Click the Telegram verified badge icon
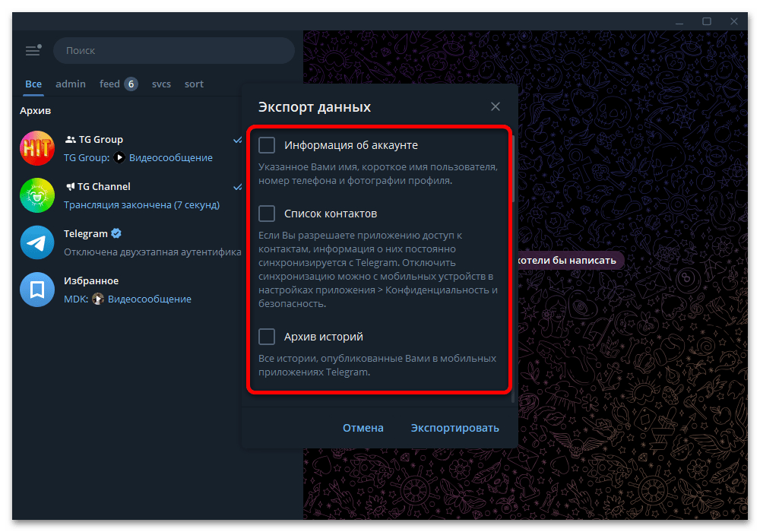 pyautogui.click(x=117, y=234)
